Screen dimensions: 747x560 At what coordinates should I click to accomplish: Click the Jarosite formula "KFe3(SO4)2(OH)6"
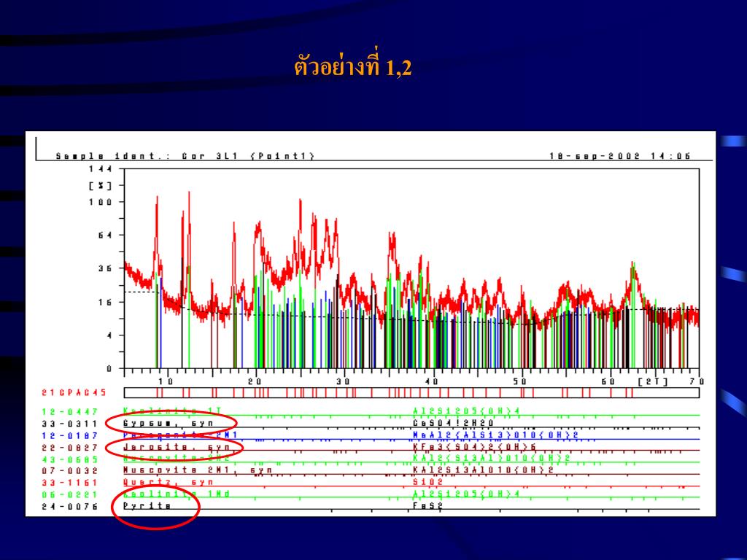474,447
